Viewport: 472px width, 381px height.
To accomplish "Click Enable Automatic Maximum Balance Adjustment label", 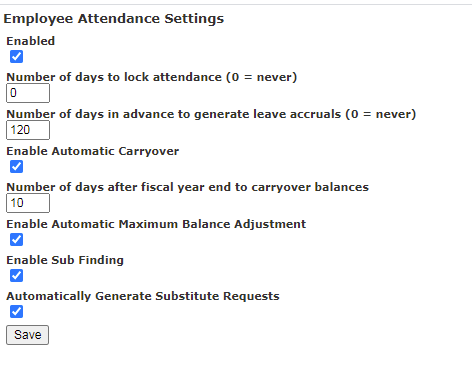I will pos(156,224).
